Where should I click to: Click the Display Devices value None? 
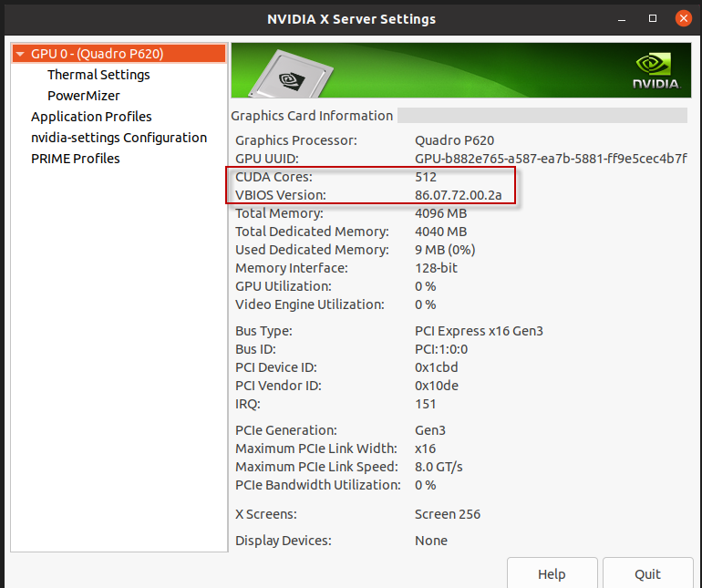tap(430, 541)
